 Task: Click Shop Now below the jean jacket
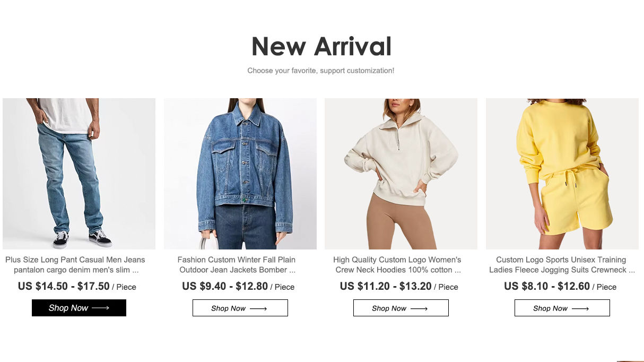click(x=240, y=308)
